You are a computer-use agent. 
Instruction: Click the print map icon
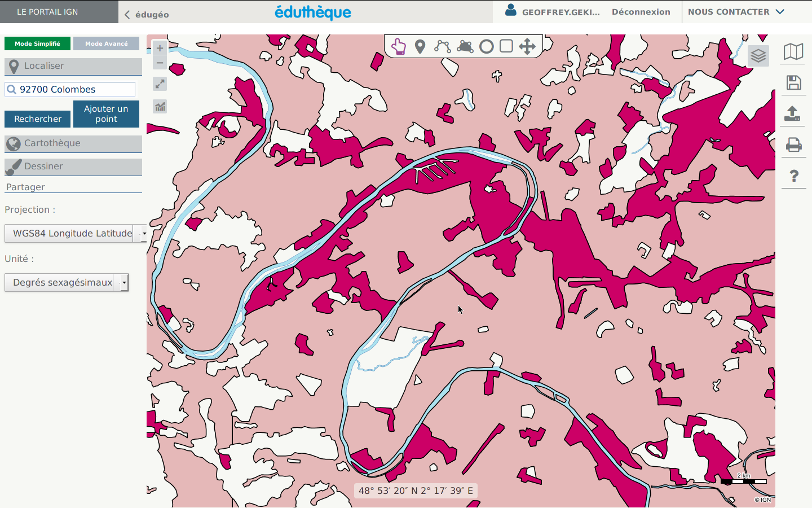click(793, 145)
